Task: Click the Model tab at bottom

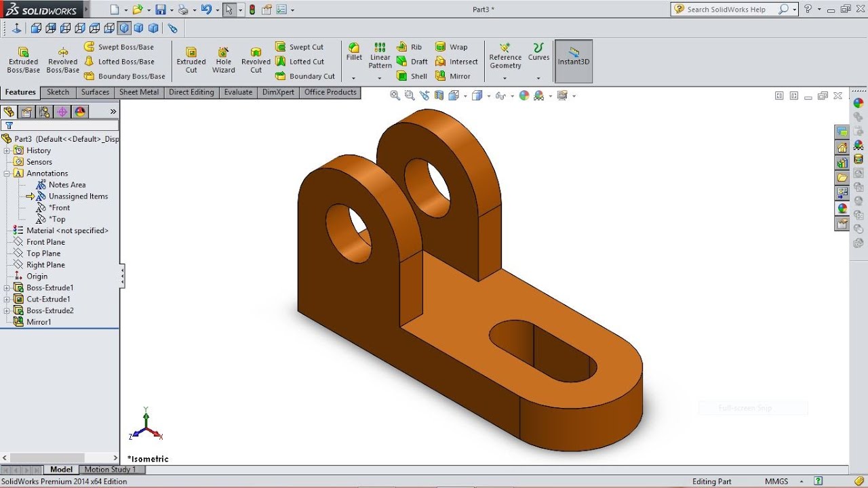Action: pos(61,470)
